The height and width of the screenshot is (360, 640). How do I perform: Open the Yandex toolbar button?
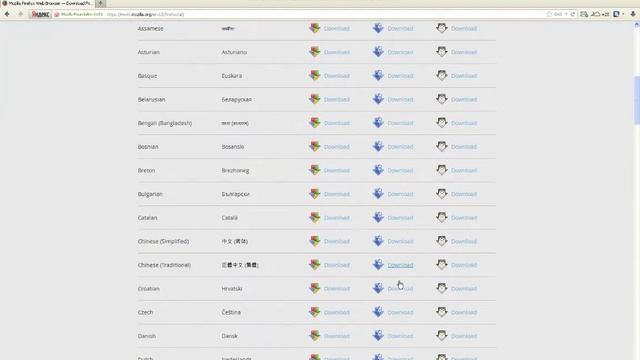pos(40,14)
